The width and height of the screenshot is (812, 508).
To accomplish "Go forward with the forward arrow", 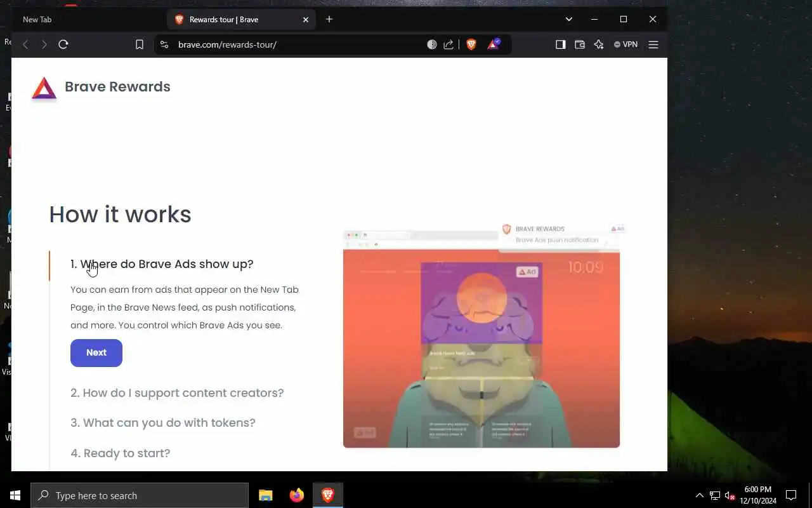I will pos(44,44).
